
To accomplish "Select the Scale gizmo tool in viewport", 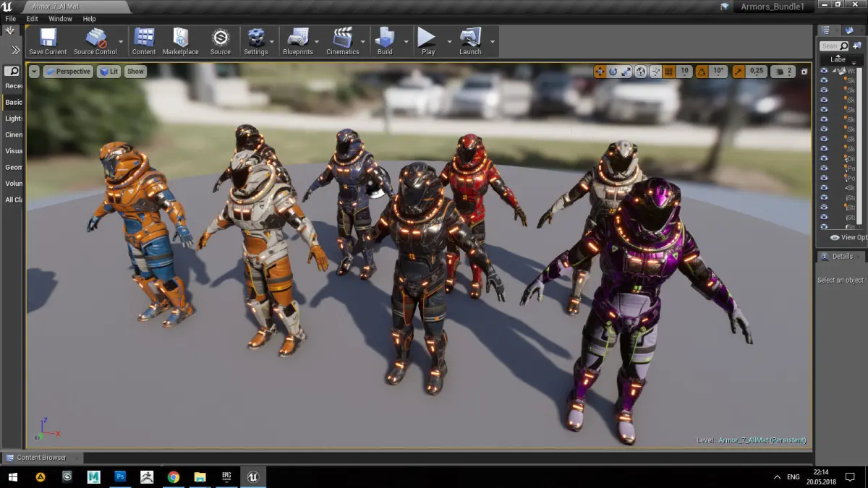I will (x=626, y=72).
